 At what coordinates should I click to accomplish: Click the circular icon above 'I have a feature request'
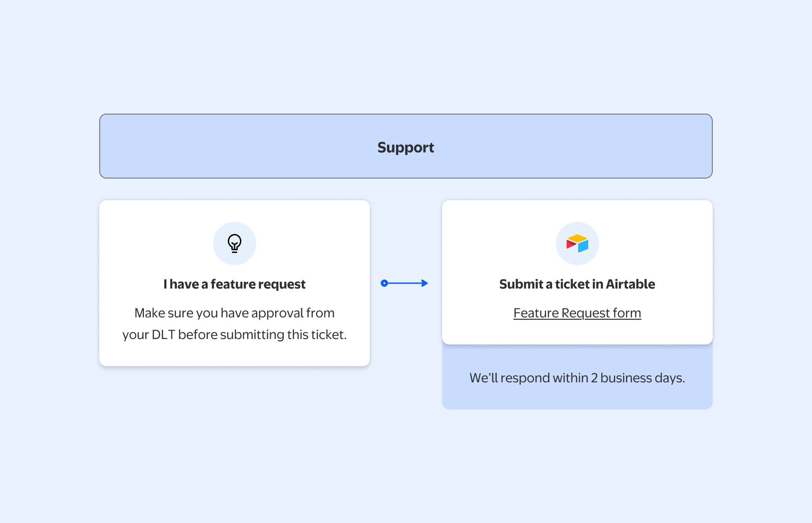coord(235,243)
